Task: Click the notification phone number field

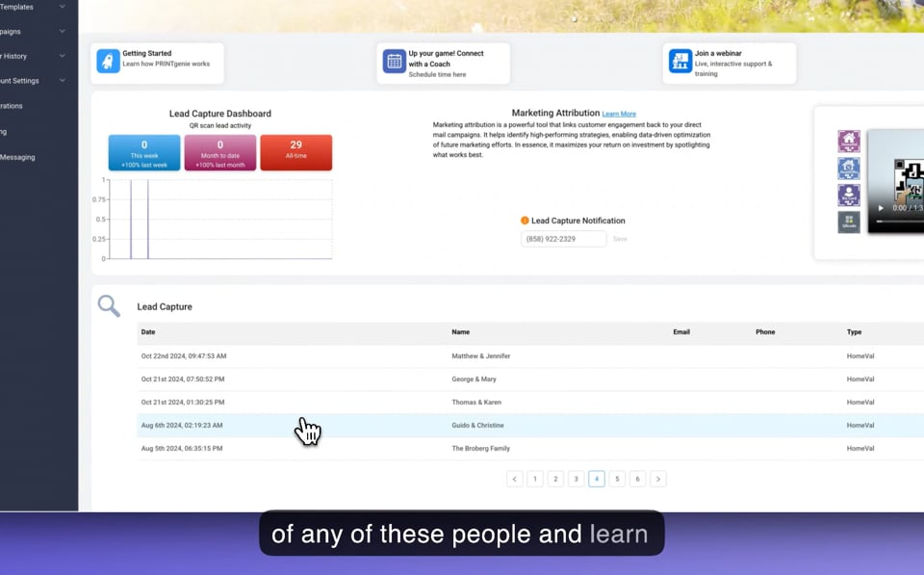Action: (x=563, y=239)
